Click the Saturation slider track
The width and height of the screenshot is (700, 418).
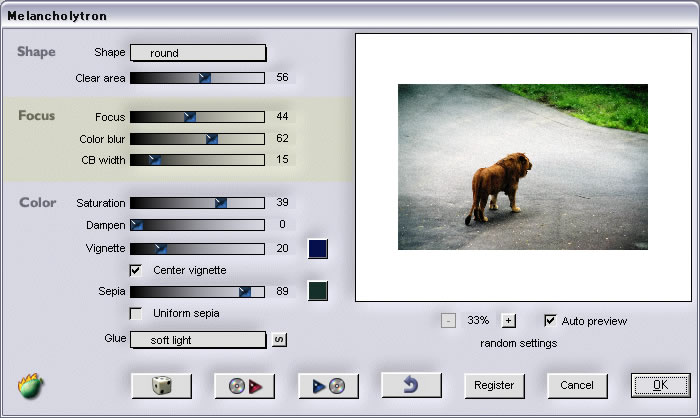[x=197, y=203]
